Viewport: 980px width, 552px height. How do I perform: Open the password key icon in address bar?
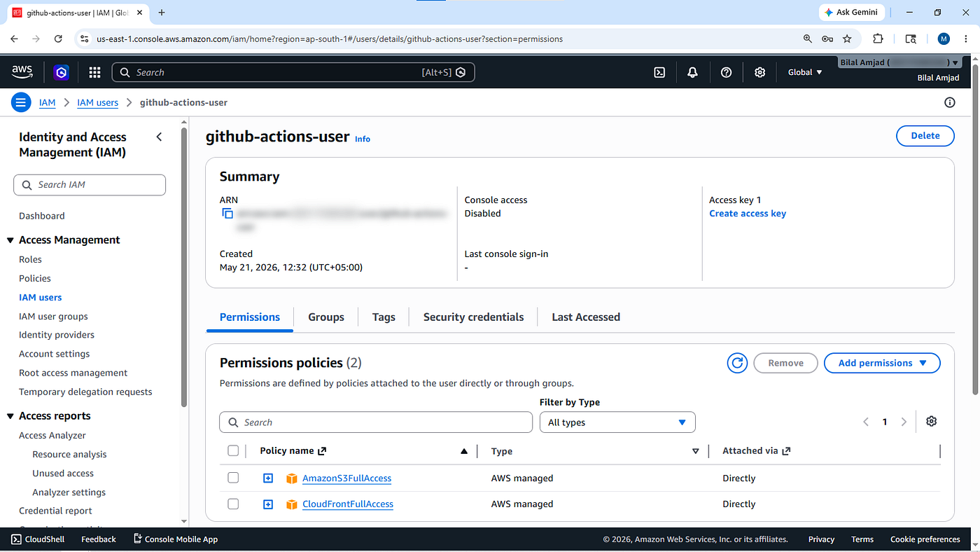point(827,39)
